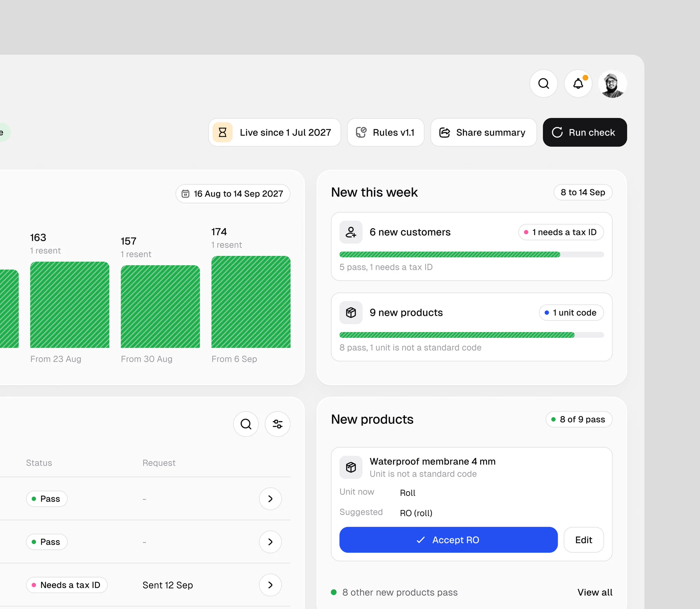Click the hourglass icon beside Live since
Viewport: 700px width, 609px height.
coord(223,133)
